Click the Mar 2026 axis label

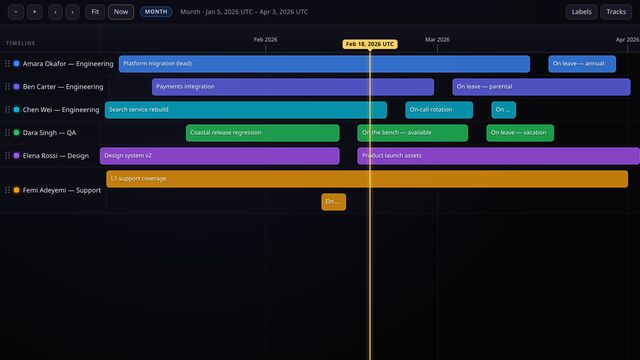438,40
